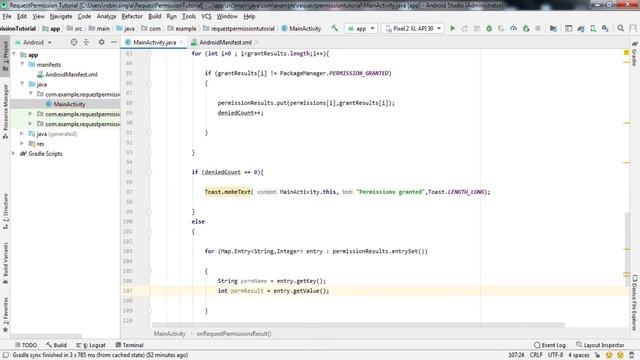Image resolution: width=640 pixels, height=360 pixels.
Task: Open the Favorites side tab
Action: (5, 314)
